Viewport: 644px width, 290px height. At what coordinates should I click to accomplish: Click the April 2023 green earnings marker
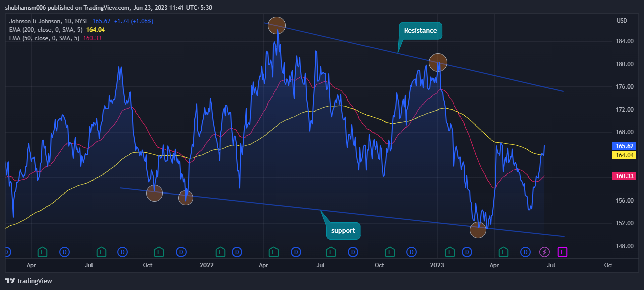503,251
